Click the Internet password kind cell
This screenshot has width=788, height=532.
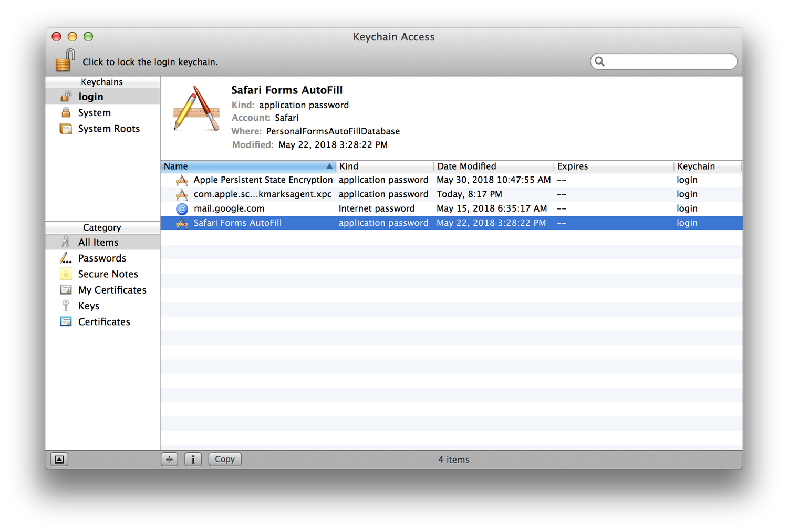377,208
